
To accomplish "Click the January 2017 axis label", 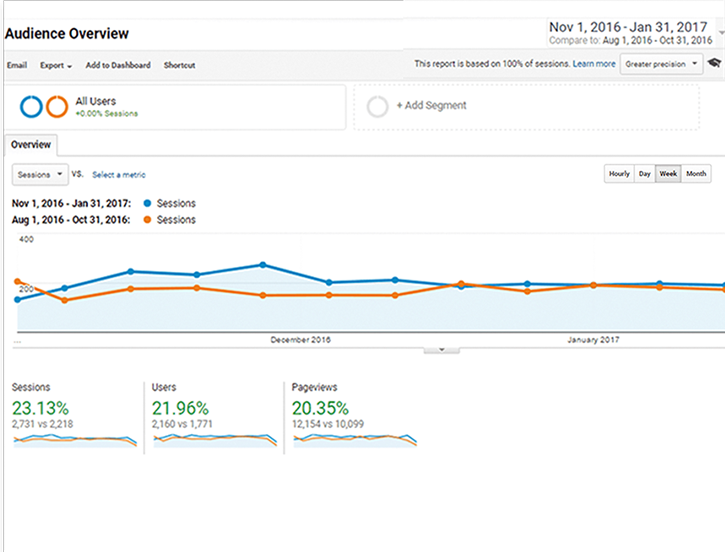I will [593, 340].
